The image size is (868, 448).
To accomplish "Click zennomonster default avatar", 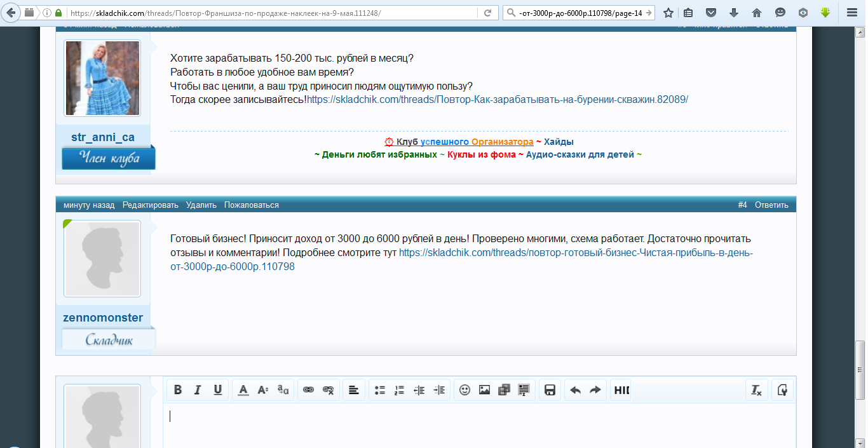I will (102, 259).
